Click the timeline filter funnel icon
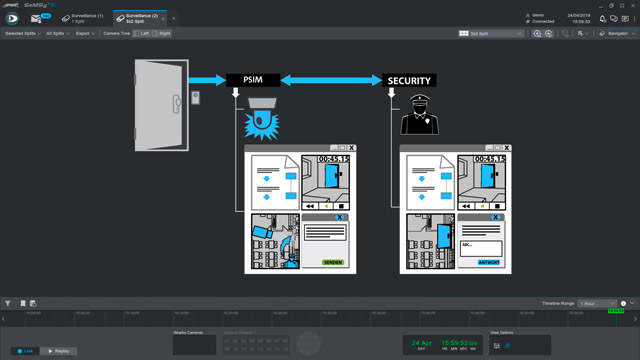640x360 pixels. tap(8, 303)
